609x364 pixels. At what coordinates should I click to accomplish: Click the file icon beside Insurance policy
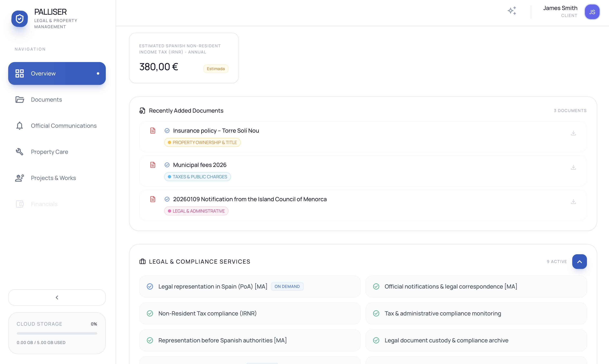(x=153, y=131)
